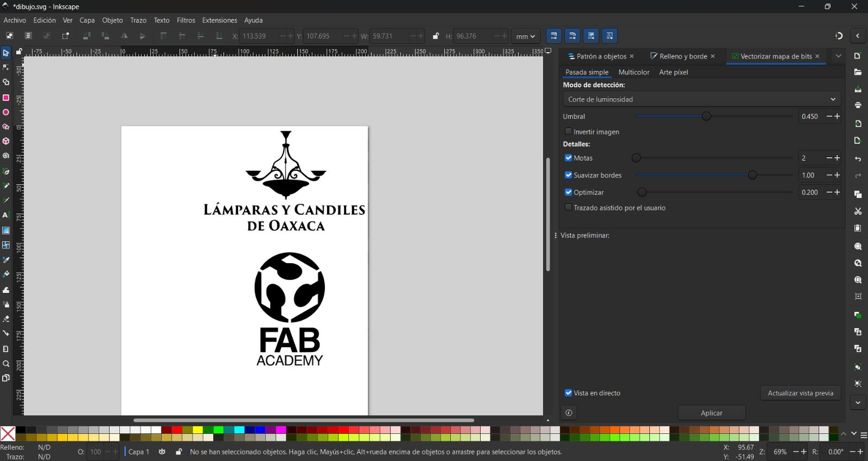Screen dimensions: 868x461
Task: Select the Spiral tool
Action: pos(6,156)
